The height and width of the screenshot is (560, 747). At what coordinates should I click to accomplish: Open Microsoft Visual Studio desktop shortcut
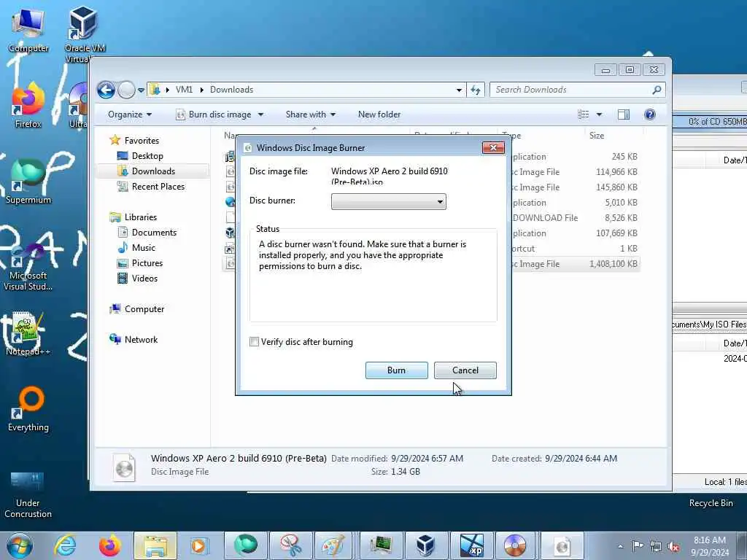[28, 267]
